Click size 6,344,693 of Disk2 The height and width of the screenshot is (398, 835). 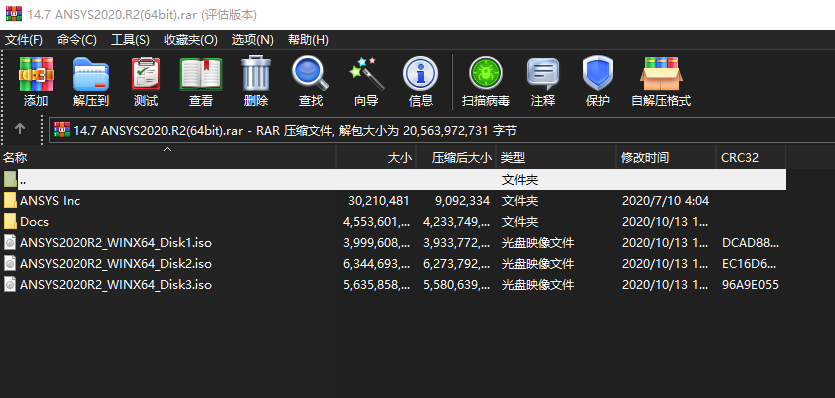pyautogui.click(x=377, y=264)
